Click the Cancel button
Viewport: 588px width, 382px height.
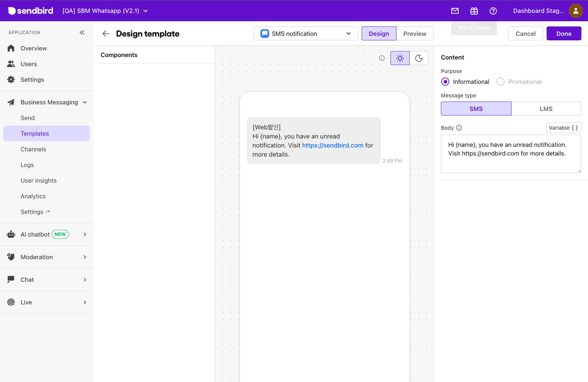[526, 33]
